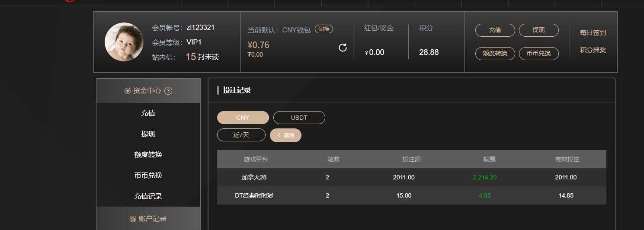Click the member avatar photo

click(x=124, y=42)
